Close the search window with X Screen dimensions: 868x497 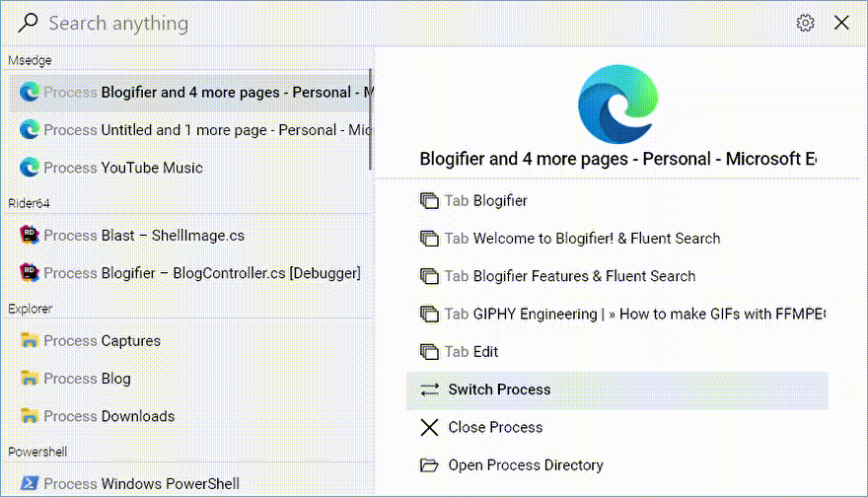841,23
